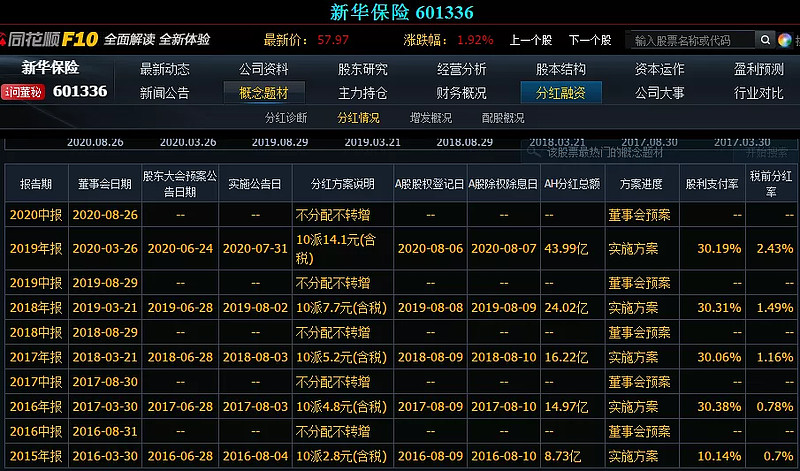
Task: Click the 8.73亿 dividend total
Action: (x=563, y=456)
